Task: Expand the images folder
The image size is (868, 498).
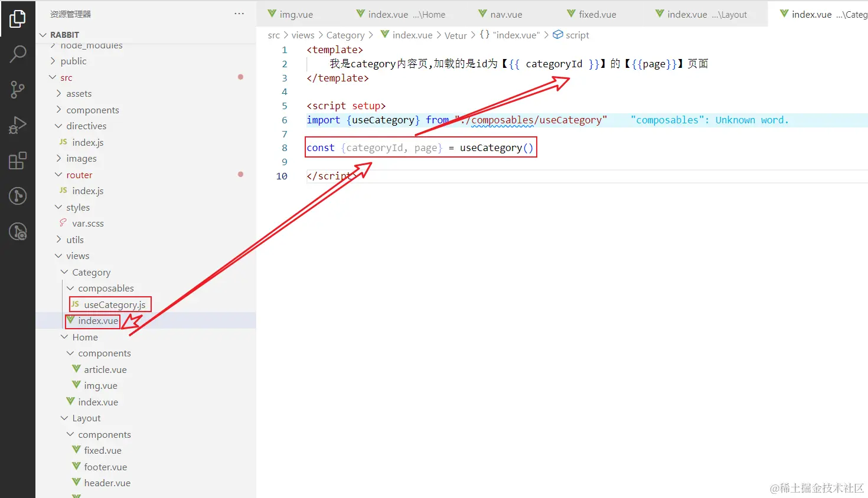Action: coord(59,158)
